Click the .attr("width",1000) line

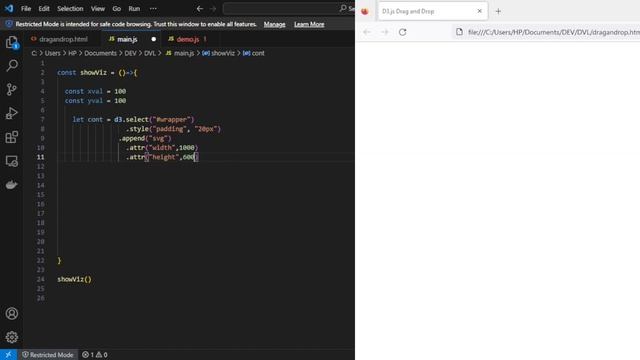162,148
